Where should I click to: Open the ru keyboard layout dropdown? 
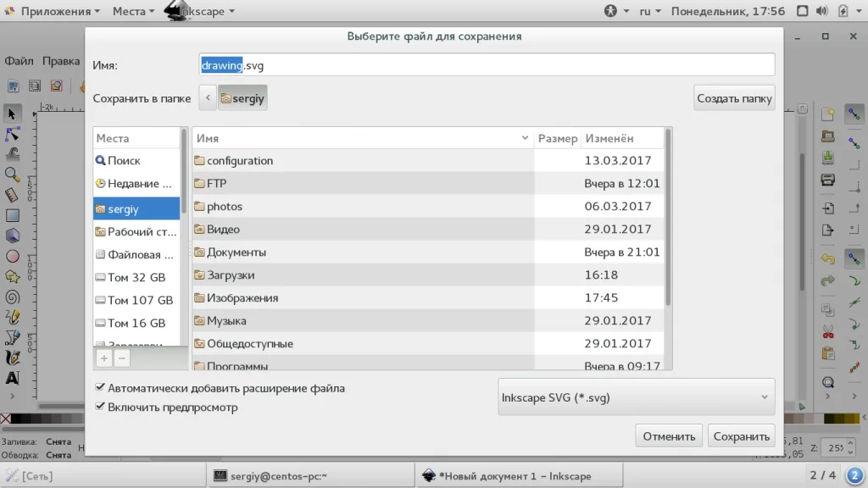point(650,11)
